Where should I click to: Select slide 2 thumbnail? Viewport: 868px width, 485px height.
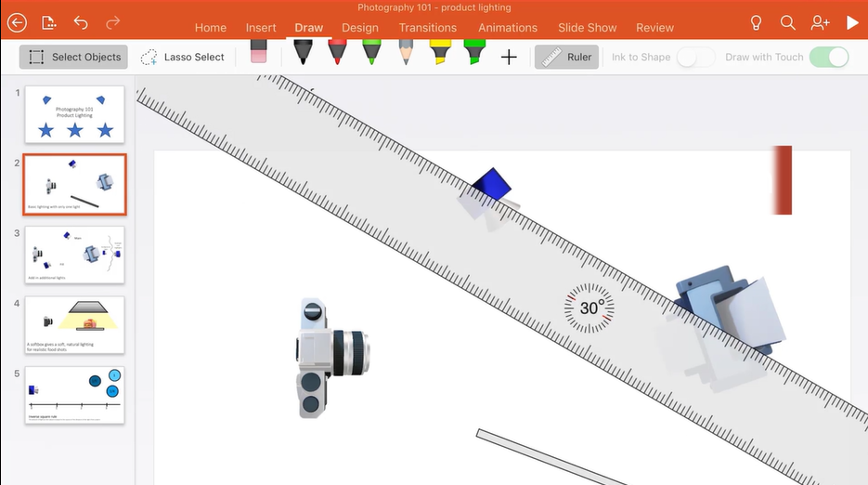tap(75, 185)
